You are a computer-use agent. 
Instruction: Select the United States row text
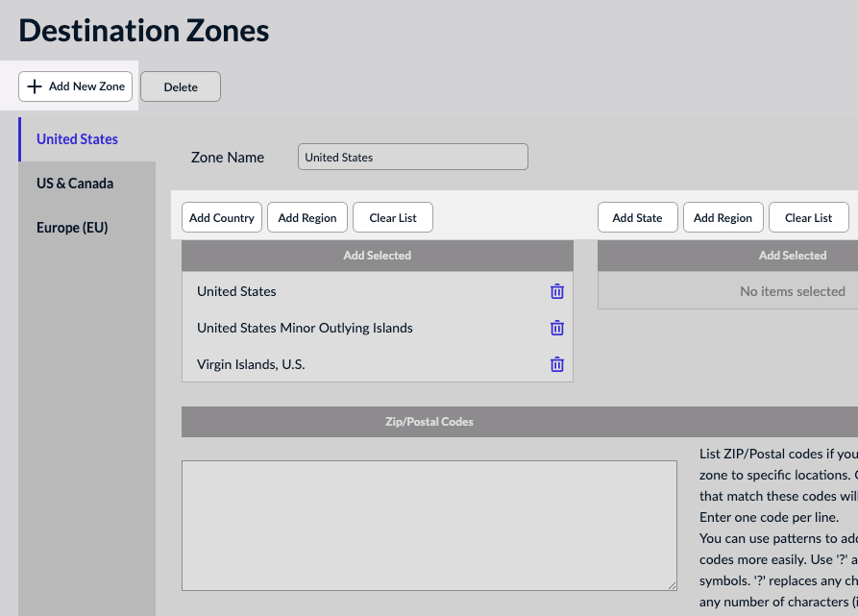coord(236,291)
